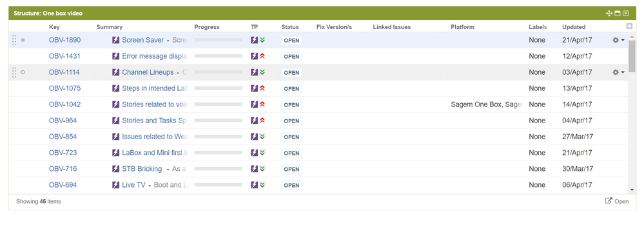Click progress bar of OBV-1075 row

pyautogui.click(x=218, y=88)
